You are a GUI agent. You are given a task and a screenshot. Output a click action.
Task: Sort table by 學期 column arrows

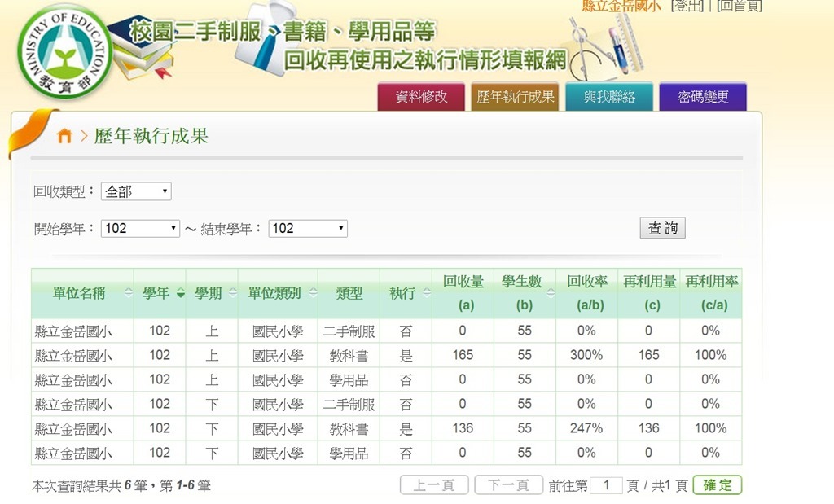pyautogui.click(x=232, y=294)
